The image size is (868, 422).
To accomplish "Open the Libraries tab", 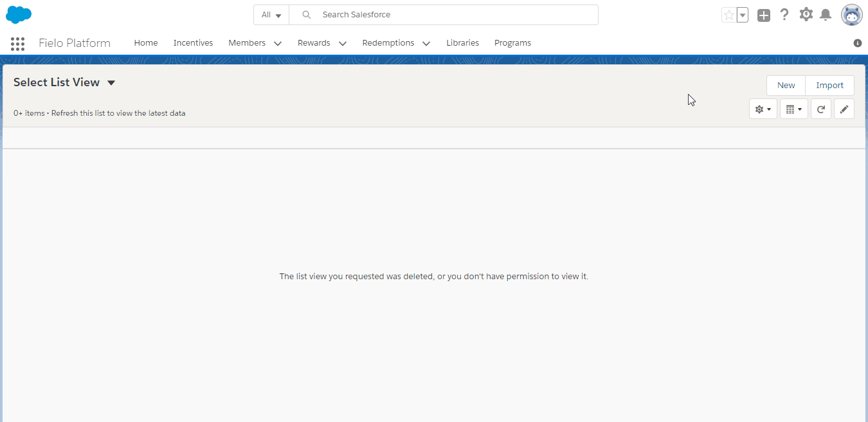I will pyautogui.click(x=463, y=43).
